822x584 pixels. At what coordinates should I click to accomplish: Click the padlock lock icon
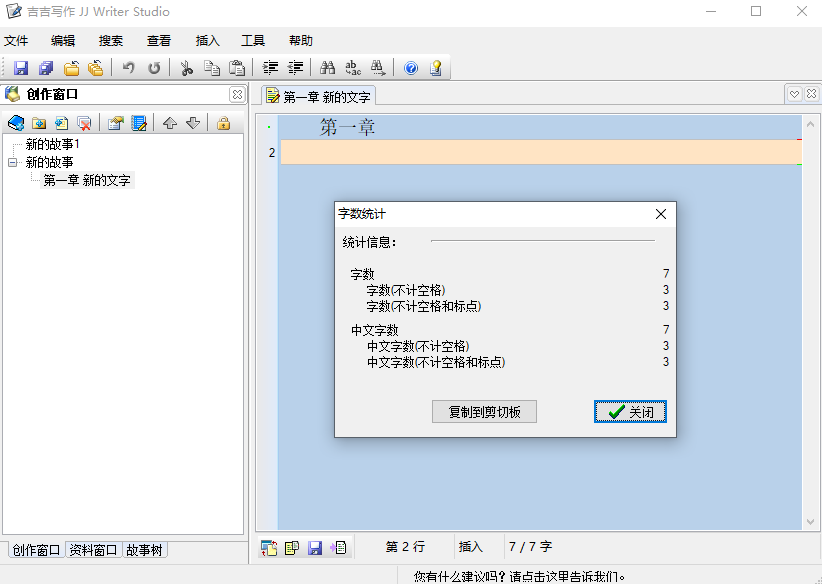pyautogui.click(x=223, y=123)
